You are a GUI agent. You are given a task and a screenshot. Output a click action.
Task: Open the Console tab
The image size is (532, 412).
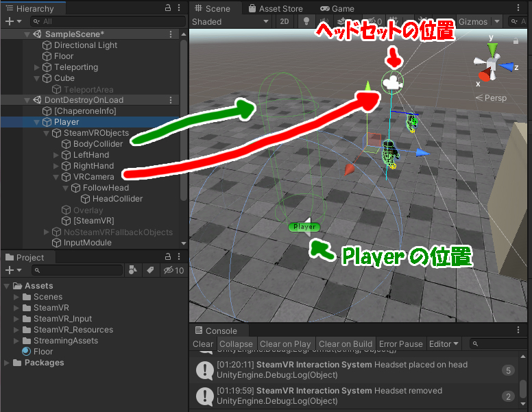click(x=217, y=330)
